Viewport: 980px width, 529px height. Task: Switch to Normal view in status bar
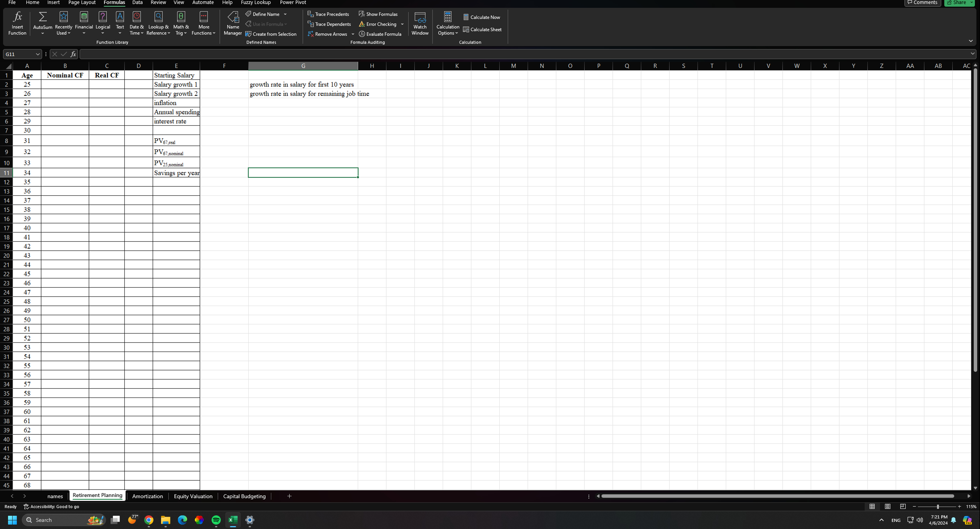click(x=872, y=507)
